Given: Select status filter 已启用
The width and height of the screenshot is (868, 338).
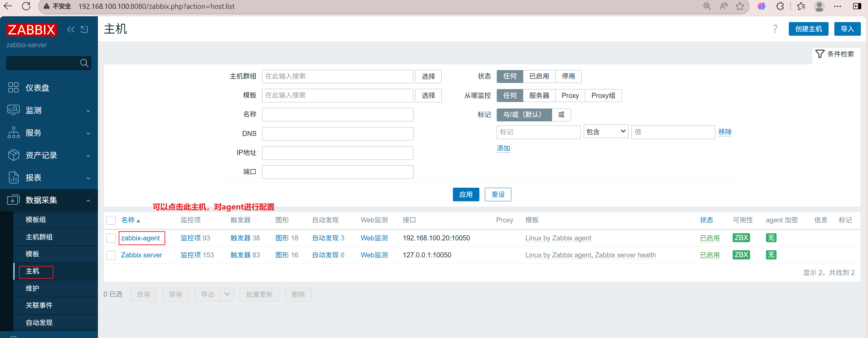Looking at the screenshot, I should click(539, 76).
